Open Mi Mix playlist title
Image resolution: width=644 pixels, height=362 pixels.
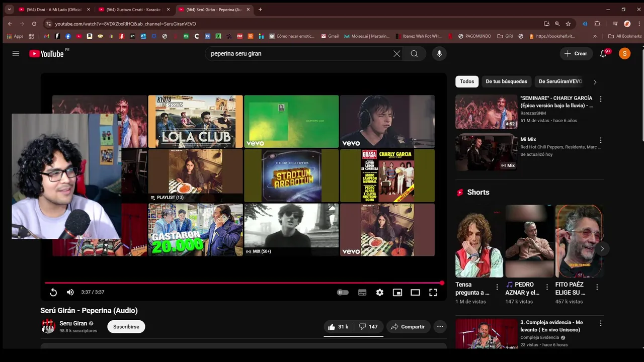(x=528, y=139)
